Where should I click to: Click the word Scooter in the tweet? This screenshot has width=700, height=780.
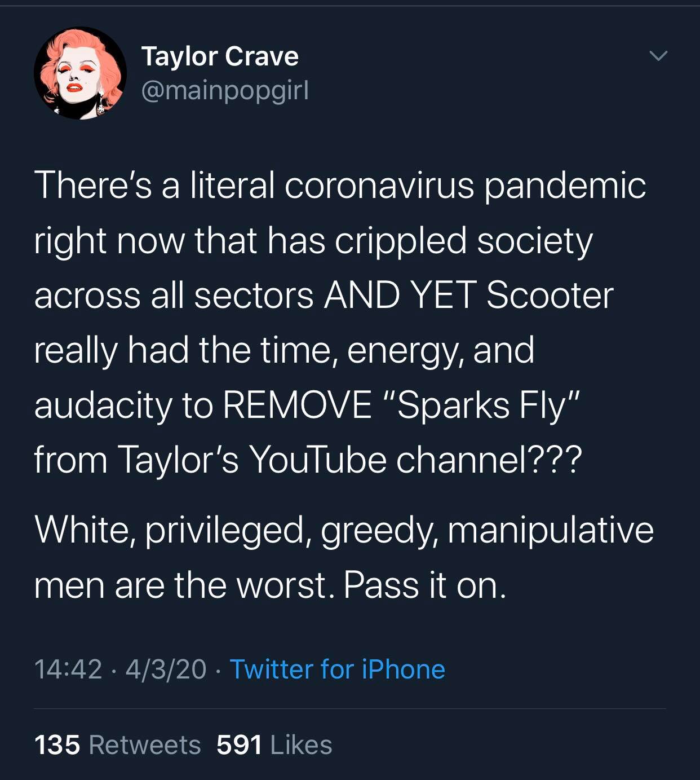click(x=550, y=295)
